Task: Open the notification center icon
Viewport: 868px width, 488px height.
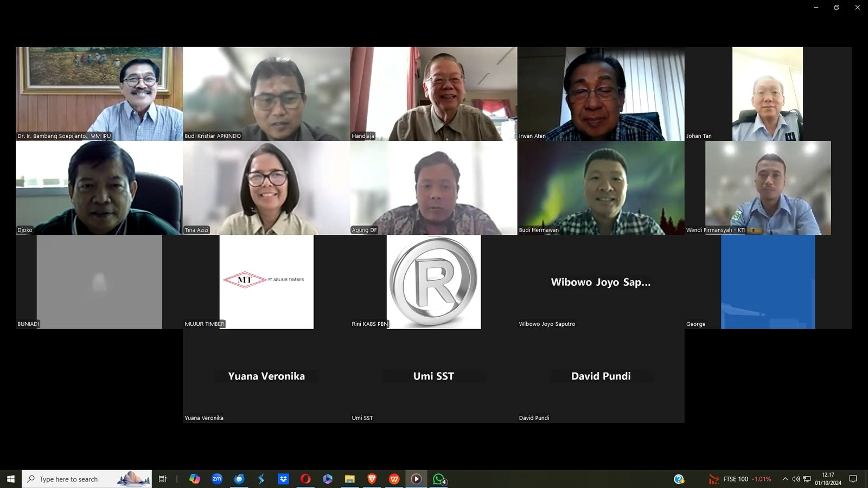Action: pos(853,479)
